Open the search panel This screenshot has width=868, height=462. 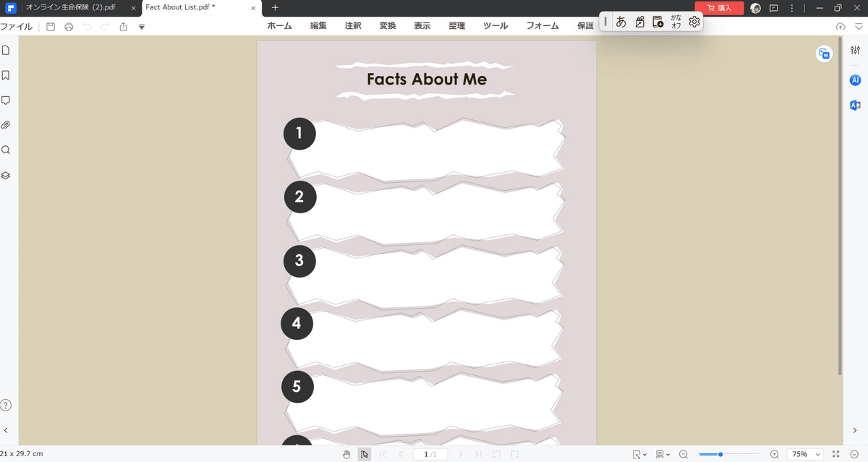click(x=7, y=150)
